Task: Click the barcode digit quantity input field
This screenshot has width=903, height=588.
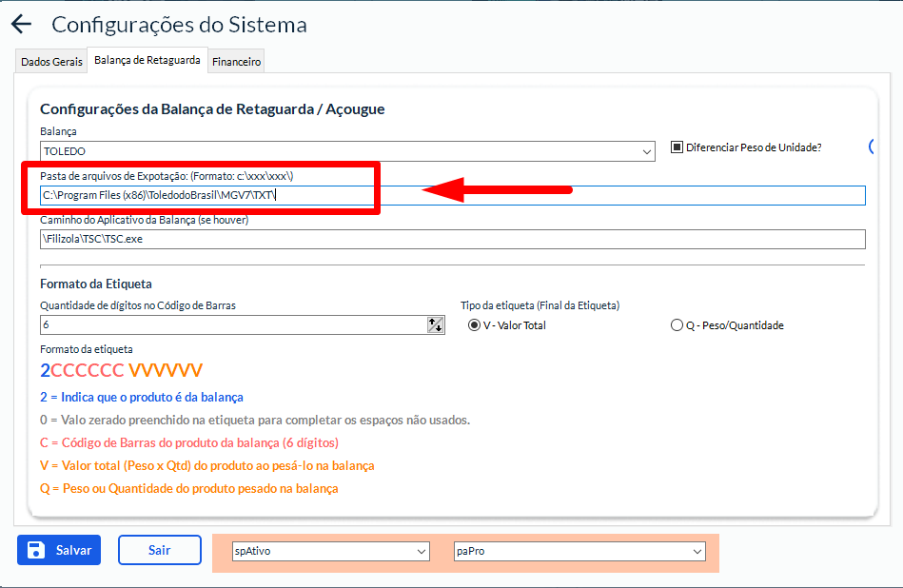Action: tap(233, 325)
